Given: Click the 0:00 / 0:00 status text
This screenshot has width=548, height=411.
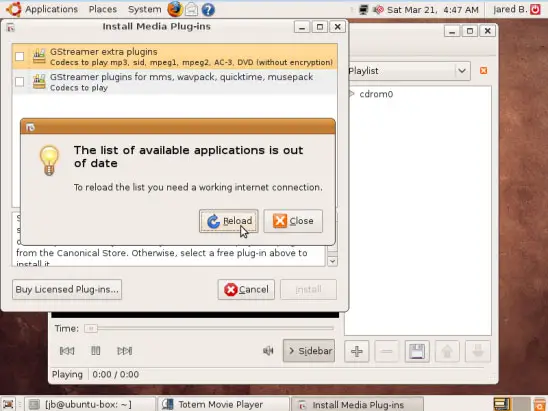Looking at the screenshot, I should (x=116, y=375).
